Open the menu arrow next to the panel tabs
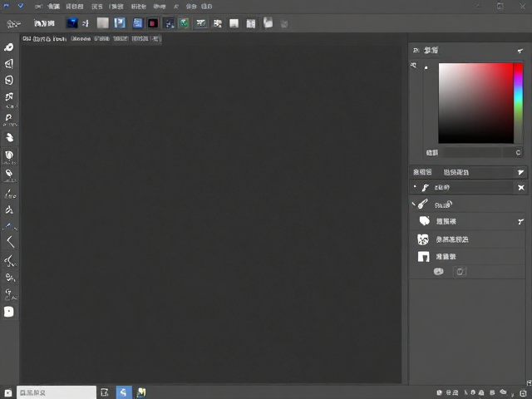 click(521, 172)
